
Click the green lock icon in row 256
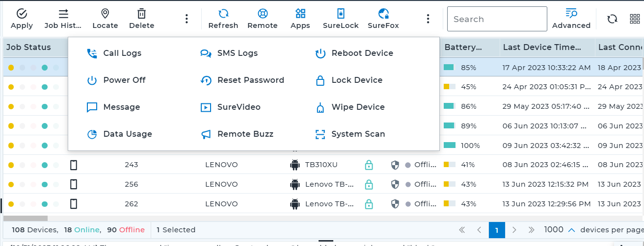[369, 184]
